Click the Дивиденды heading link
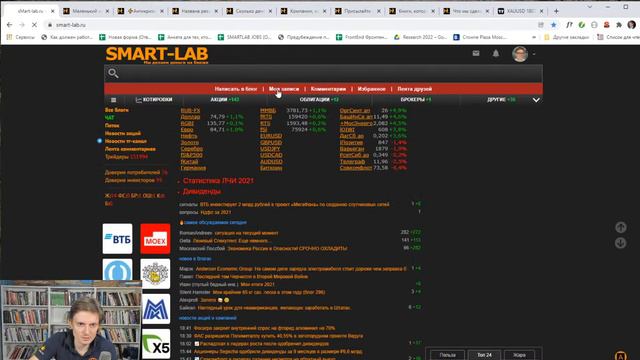Screen dimensions: 640x360 click(x=202, y=191)
